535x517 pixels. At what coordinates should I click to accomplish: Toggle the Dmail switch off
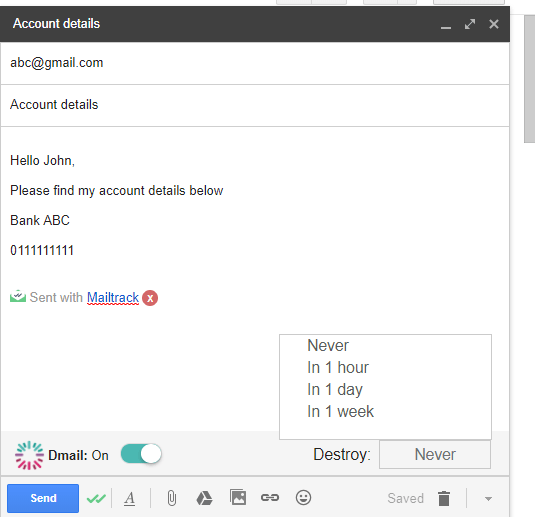(x=141, y=454)
